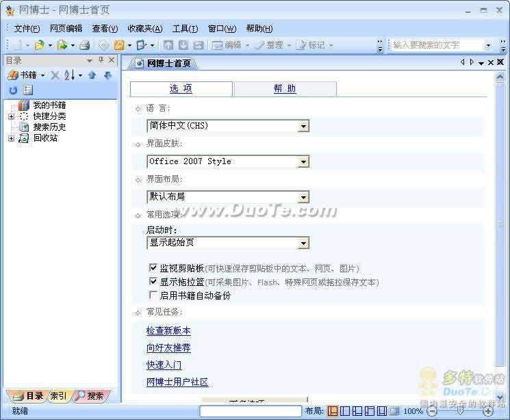Image resolution: width=510 pixels, height=420 pixels.
Task: Switch to the 搜索 bottom tab
Action: point(92,396)
